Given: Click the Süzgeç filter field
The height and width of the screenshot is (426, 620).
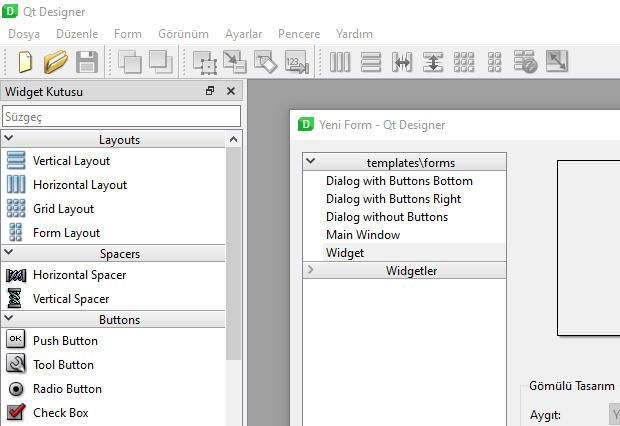Looking at the screenshot, I should [x=121, y=117].
